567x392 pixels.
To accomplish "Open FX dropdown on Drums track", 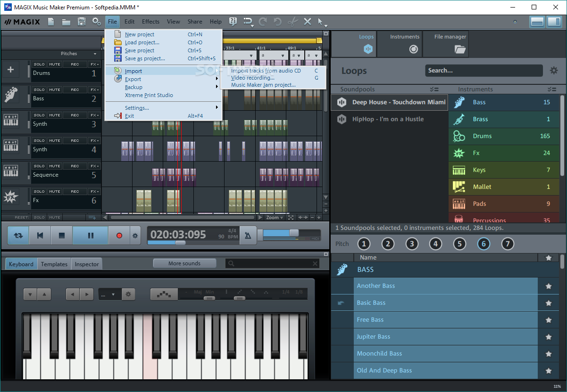I will point(95,64).
